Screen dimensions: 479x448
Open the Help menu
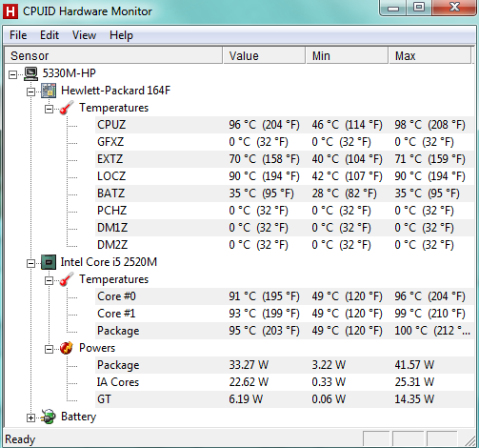click(121, 35)
